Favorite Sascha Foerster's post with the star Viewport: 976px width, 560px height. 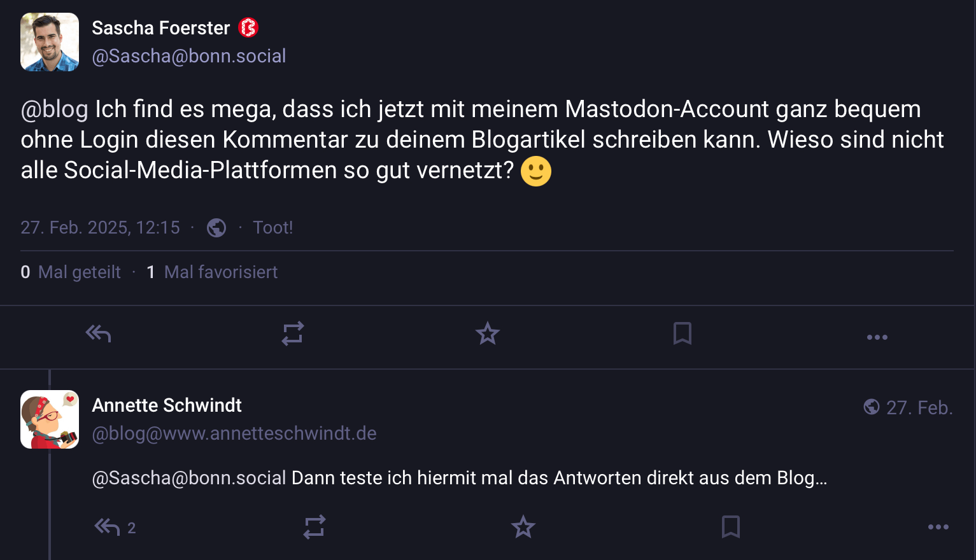pyautogui.click(x=488, y=333)
